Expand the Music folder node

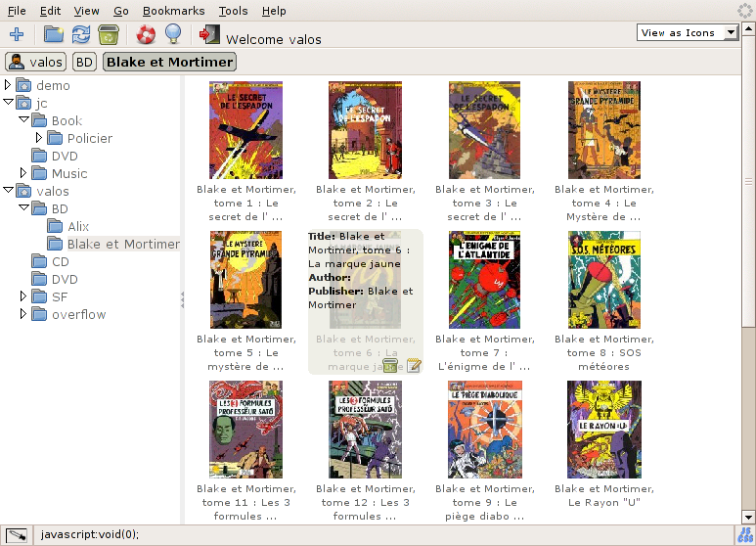click(x=22, y=172)
